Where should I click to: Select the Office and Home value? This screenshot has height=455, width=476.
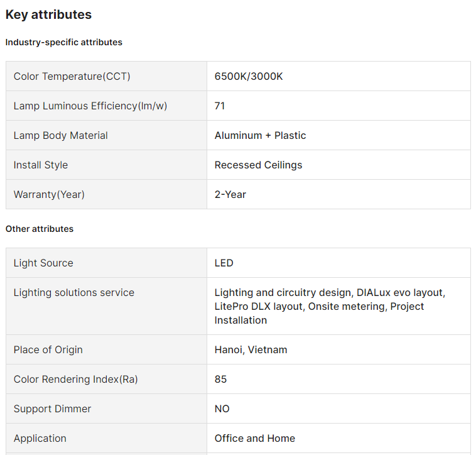[x=255, y=438]
